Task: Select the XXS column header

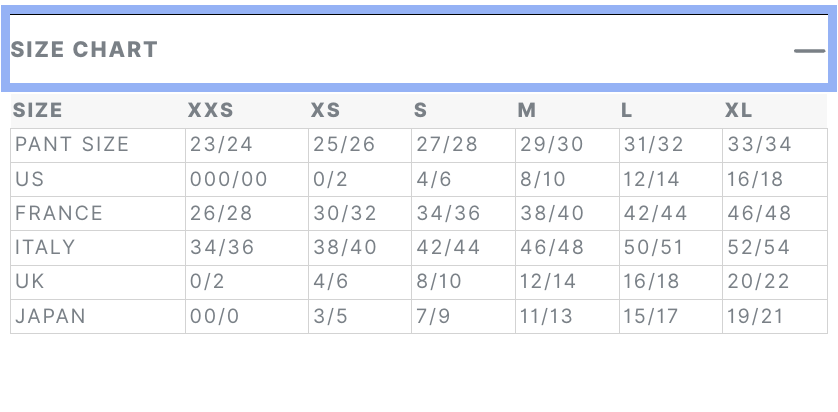Action: [210, 110]
